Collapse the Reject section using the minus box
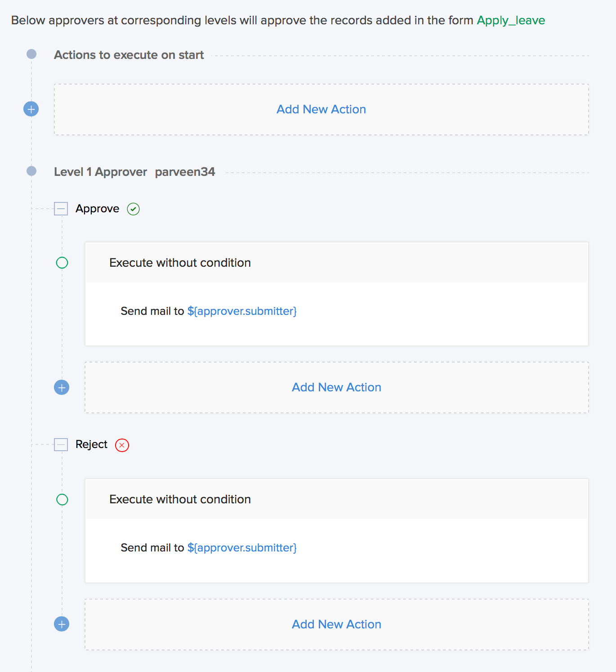 61,444
